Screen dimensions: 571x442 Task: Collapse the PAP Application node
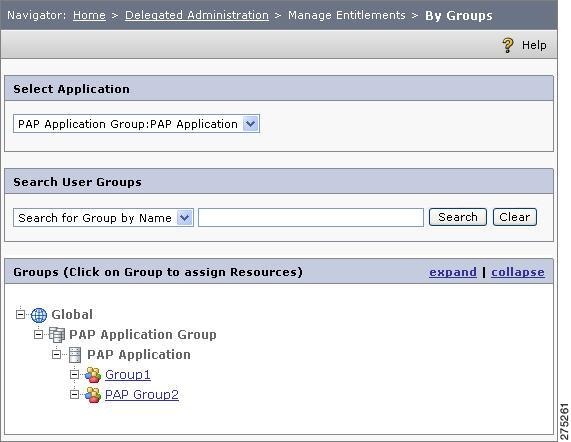pyautogui.click(x=56, y=354)
